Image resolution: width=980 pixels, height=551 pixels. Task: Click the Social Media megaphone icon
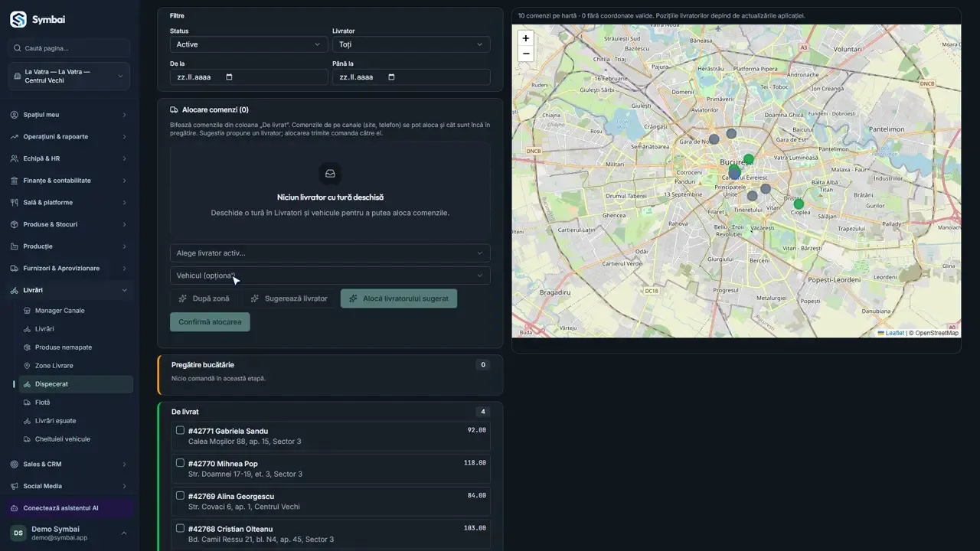point(15,486)
